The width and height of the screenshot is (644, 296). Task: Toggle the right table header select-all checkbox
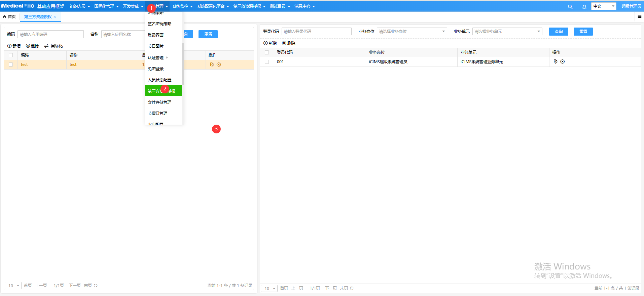pyautogui.click(x=267, y=52)
